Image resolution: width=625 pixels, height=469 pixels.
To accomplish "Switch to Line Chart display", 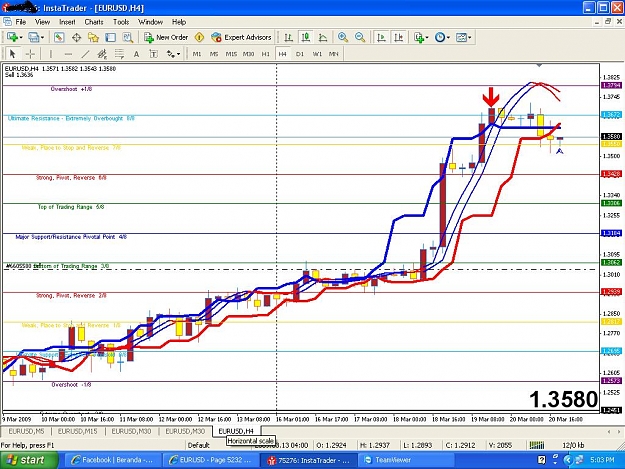I will pyautogui.click(x=323, y=37).
